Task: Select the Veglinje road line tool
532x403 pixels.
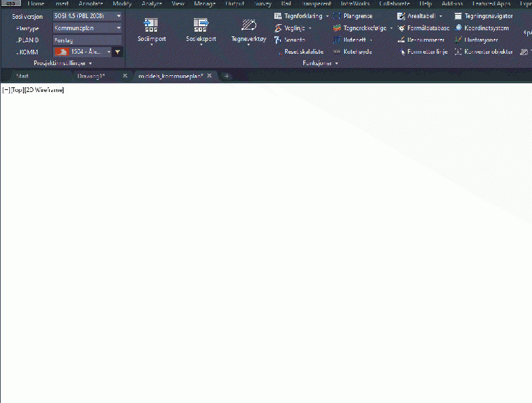Action: pos(294,28)
